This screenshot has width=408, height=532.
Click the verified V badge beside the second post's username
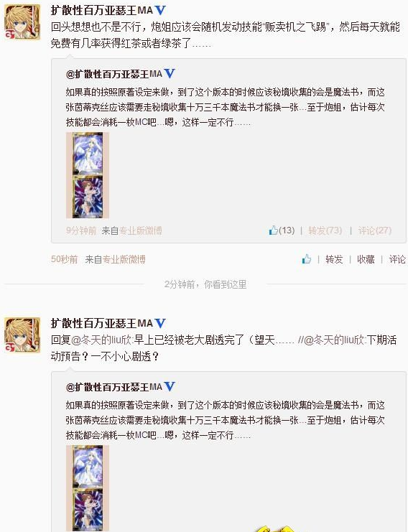[160, 323]
